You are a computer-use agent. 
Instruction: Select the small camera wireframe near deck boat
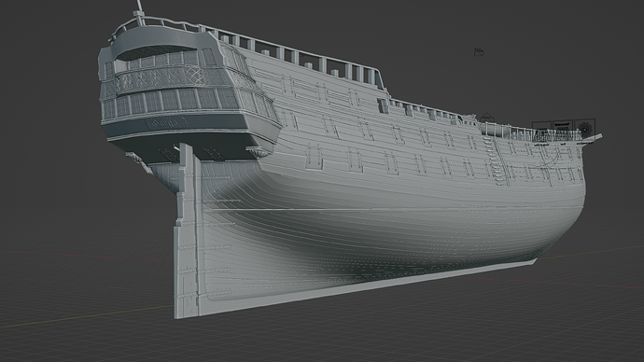(486, 118)
